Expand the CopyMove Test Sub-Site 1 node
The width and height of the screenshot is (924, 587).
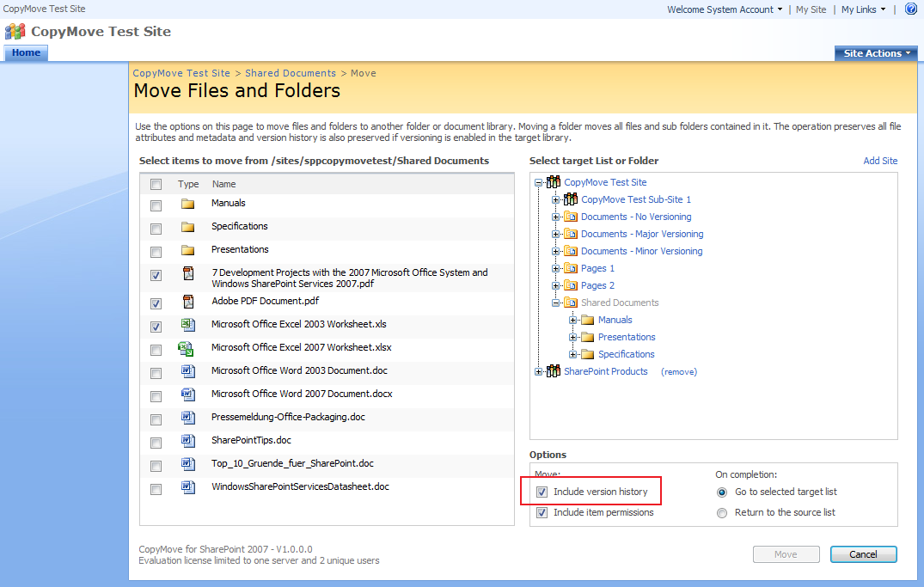point(555,199)
